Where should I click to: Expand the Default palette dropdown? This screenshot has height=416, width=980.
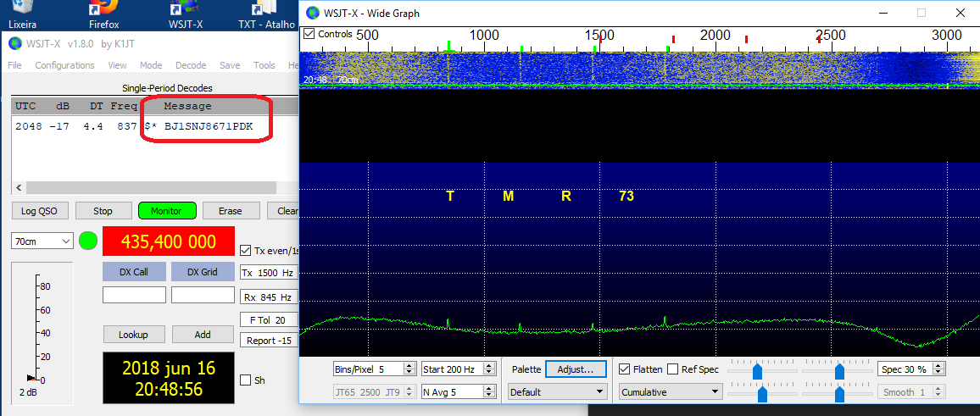pyautogui.click(x=558, y=392)
